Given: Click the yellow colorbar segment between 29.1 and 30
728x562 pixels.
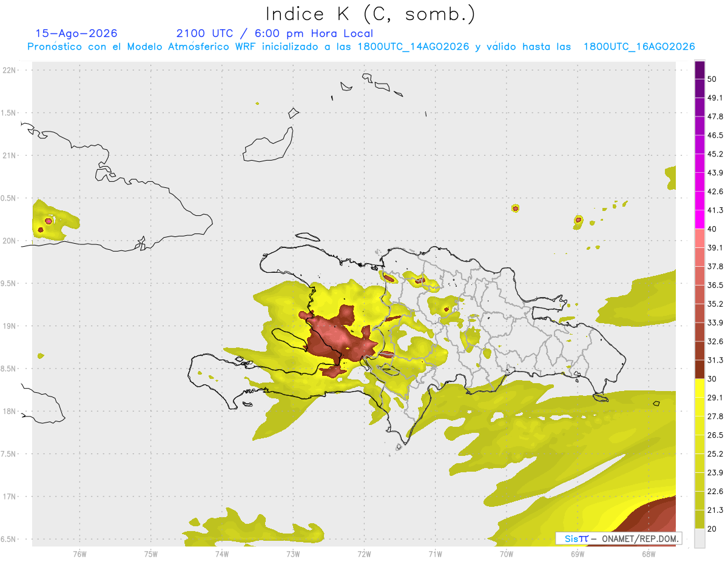Looking at the screenshot, I should tap(699, 388).
